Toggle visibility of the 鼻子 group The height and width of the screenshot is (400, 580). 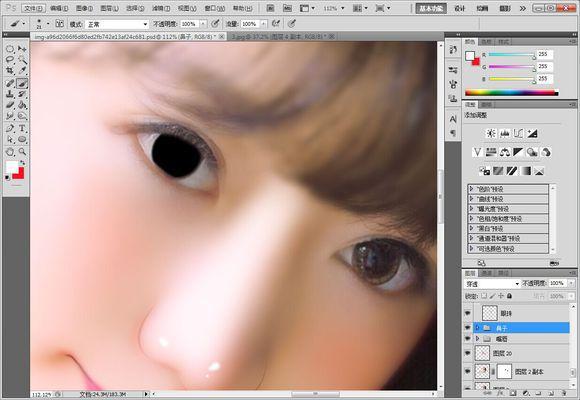[x=468, y=328]
